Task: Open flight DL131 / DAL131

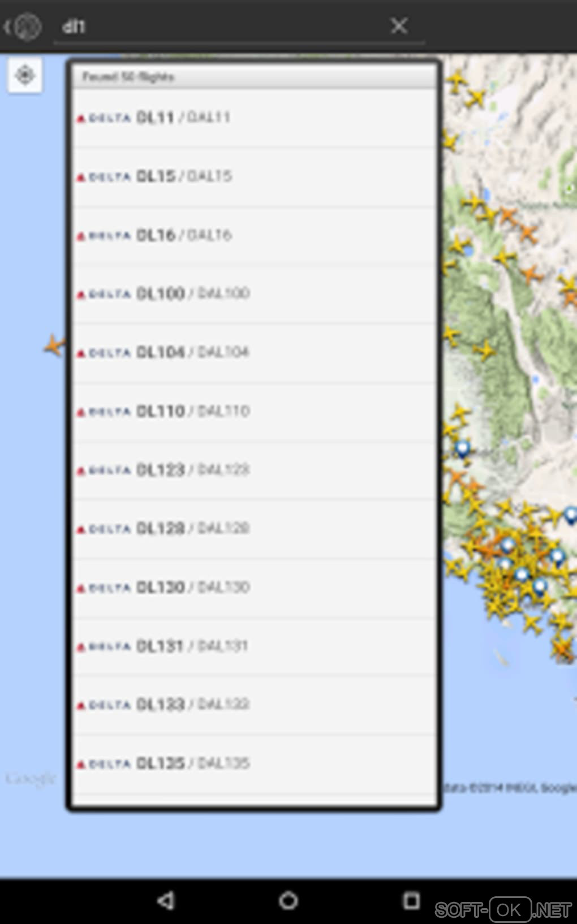Action: (254, 646)
